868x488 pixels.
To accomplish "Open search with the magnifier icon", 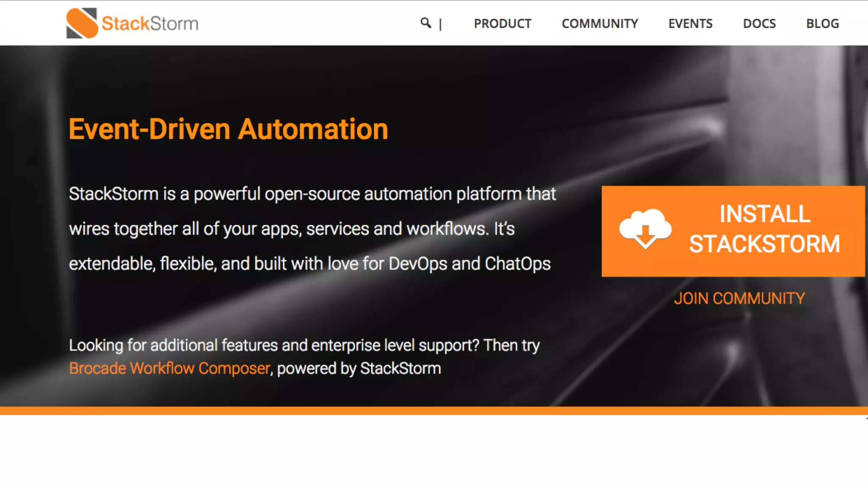I will click(x=425, y=22).
